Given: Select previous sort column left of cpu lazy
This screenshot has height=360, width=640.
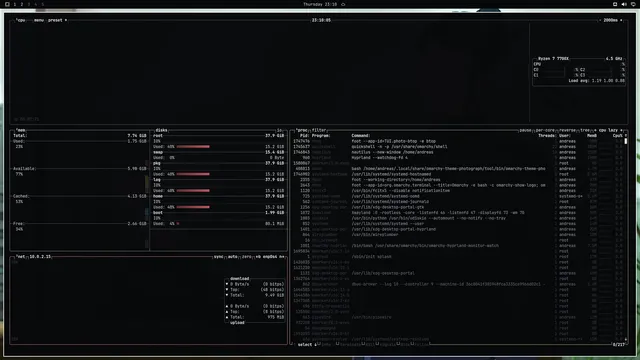Looking at the screenshot, I should tap(595, 130).
